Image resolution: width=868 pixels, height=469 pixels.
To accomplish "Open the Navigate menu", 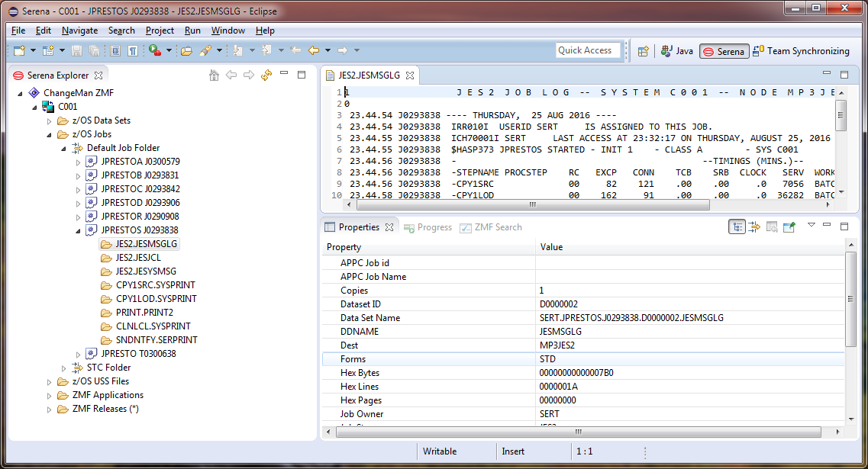I will pos(79,31).
